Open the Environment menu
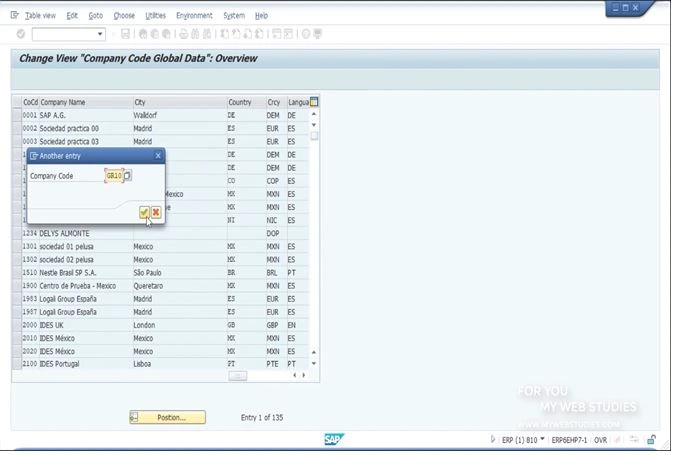 click(194, 15)
